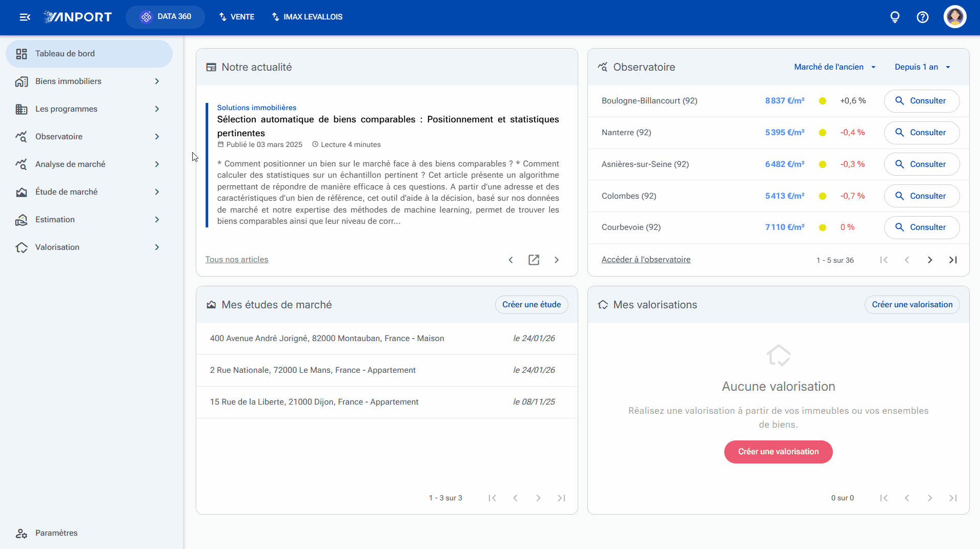
Task: Click the Biens immobiliers sidebar icon
Action: click(x=21, y=81)
